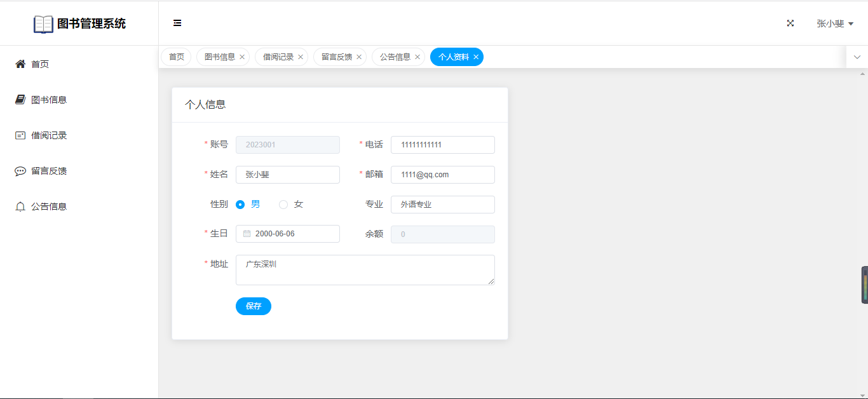Open the 张小斐 user dropdown menu
The image size is (868, 399).
[835, 24]
